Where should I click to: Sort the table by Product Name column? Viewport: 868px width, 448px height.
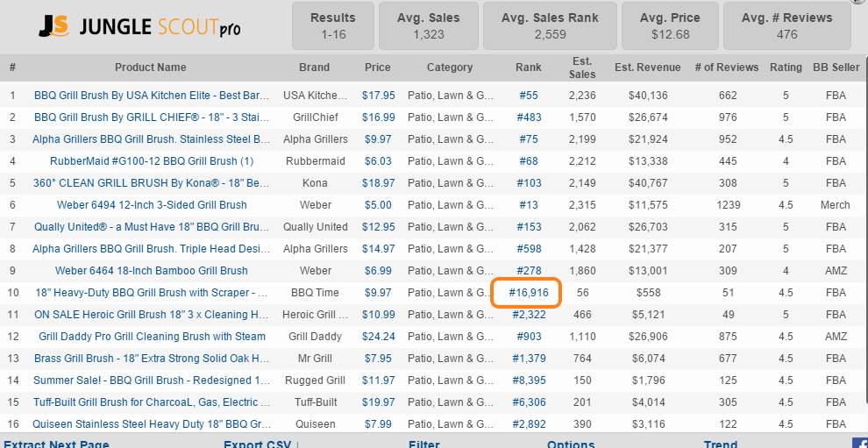(x=151, y=68)
